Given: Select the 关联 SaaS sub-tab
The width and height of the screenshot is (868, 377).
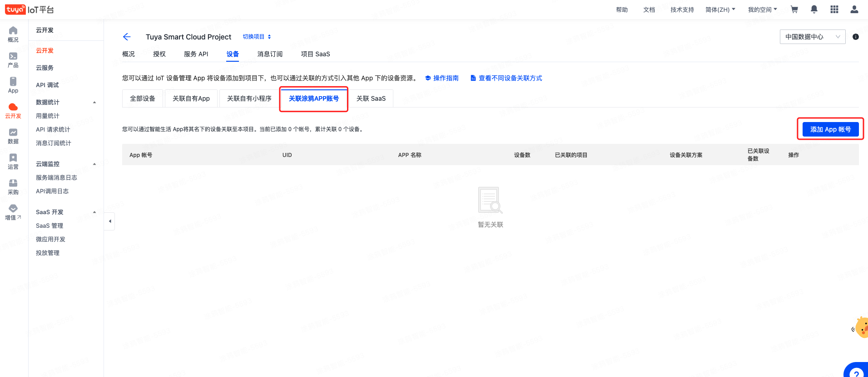Looking at the screenshot, I should click(x=371, y=98).
